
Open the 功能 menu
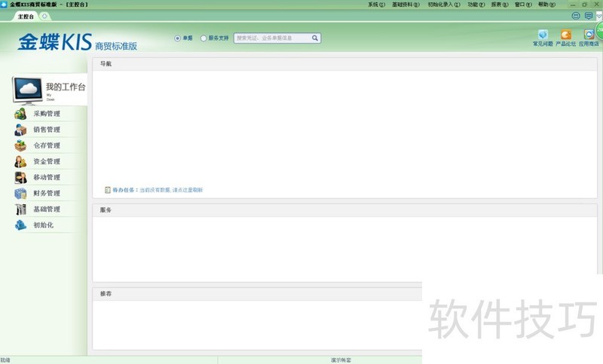click(x=476, y=5)
